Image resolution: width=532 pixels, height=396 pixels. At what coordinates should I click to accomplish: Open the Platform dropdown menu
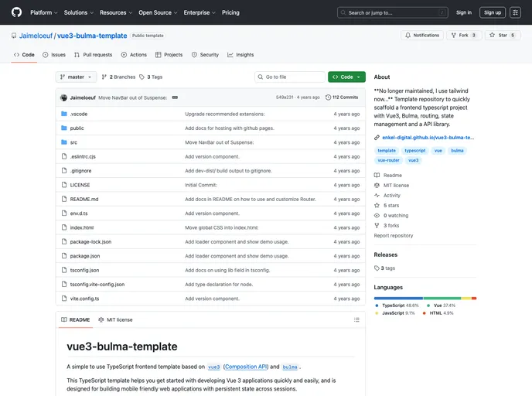pos(44,12)
